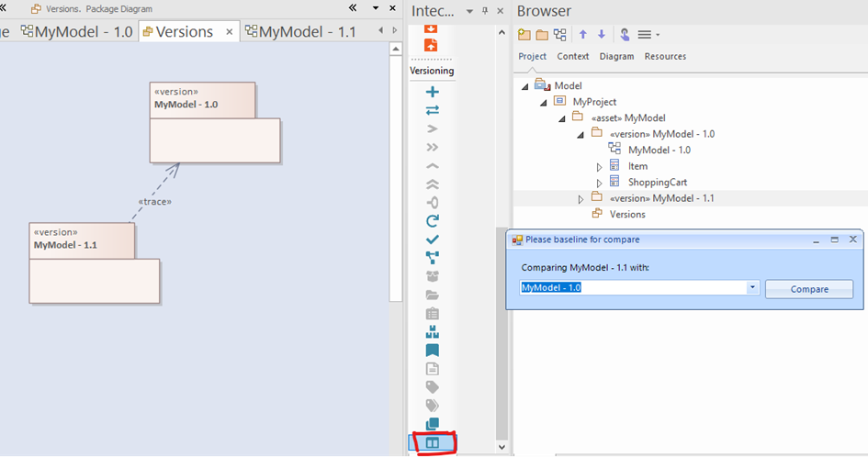868x457 pixels.
Task: Click the new package folder icon in the Browser toolbar
Action: click(524, 35)
